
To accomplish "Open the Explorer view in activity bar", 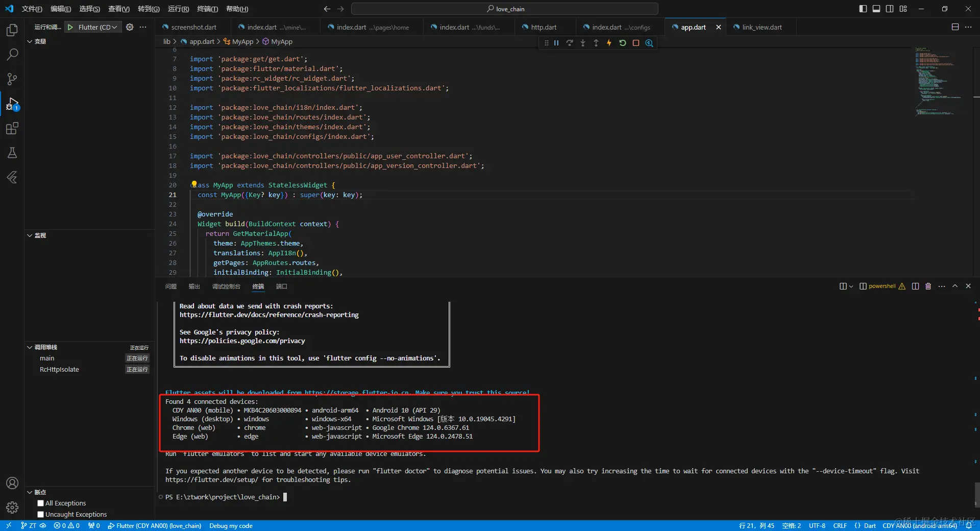I will tap(12, 30).
